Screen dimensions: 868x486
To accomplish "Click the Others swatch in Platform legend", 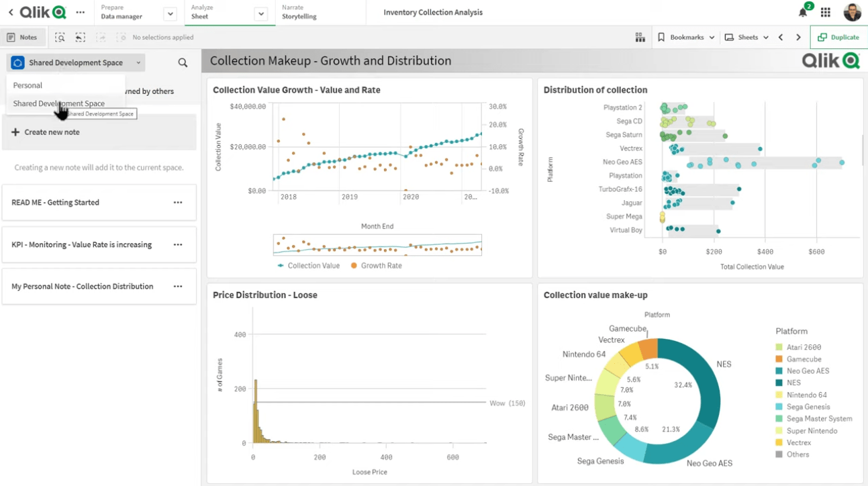I will point(779,454).
